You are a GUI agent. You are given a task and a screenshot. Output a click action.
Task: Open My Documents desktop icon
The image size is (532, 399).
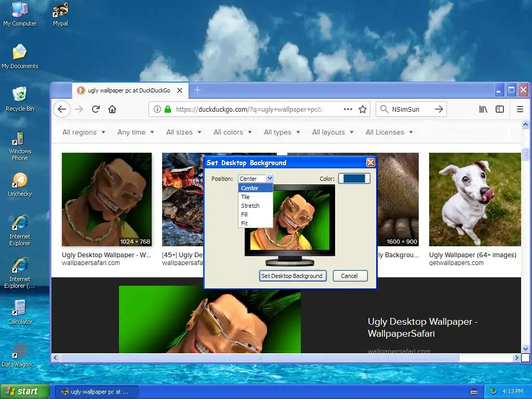[x=20, y=56]
